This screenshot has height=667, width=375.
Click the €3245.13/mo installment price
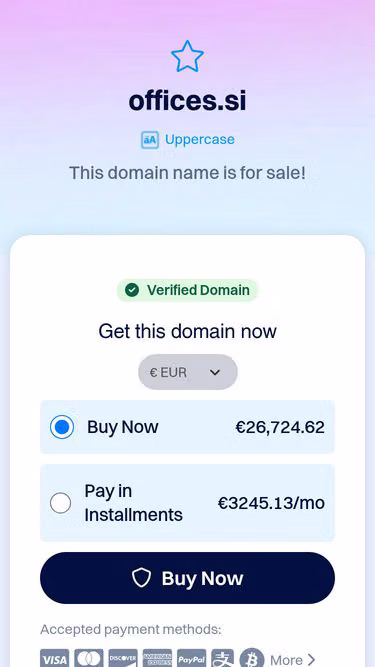(x=271, y=503)
